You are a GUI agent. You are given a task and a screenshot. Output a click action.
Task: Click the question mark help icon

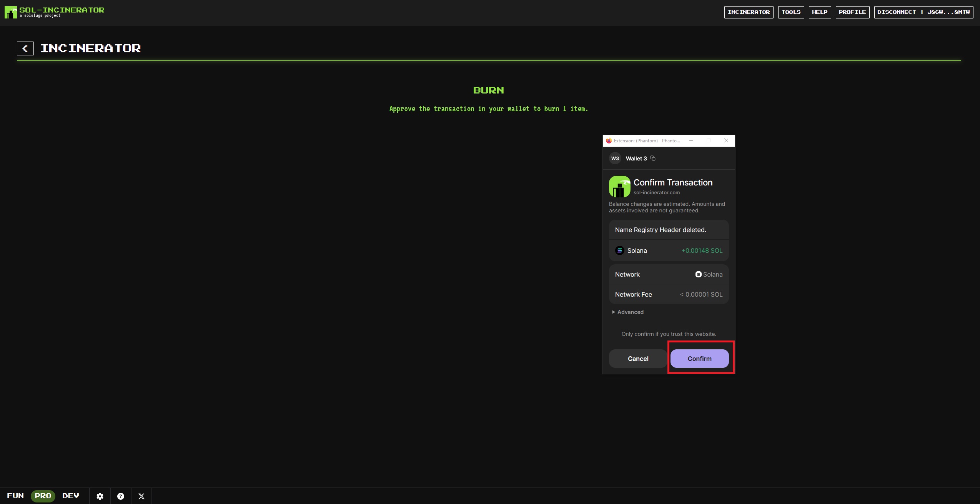coord(121,496)
